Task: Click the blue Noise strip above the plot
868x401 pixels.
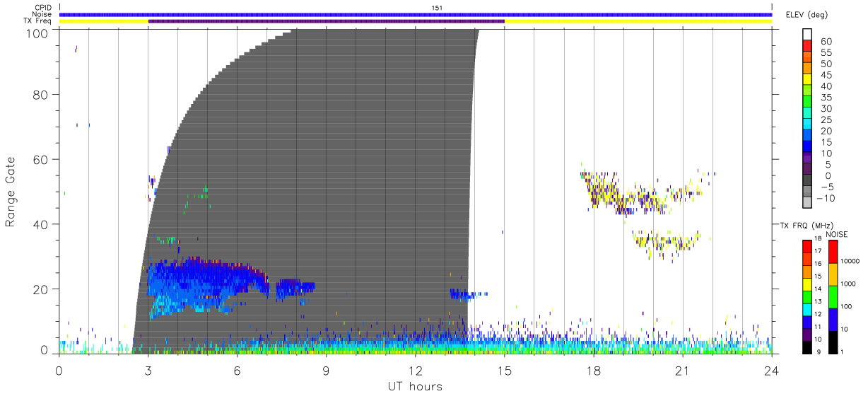Action: 416,14
